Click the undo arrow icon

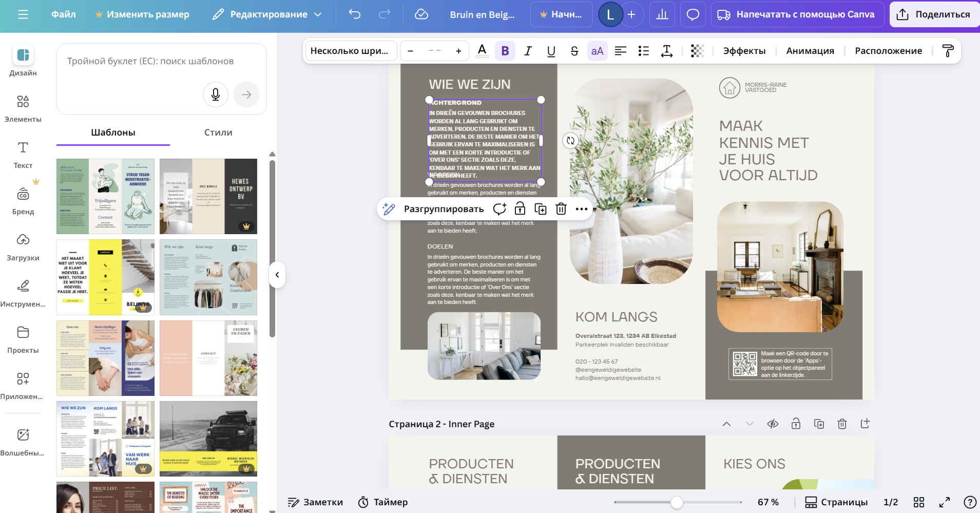(x=355, y=14)
